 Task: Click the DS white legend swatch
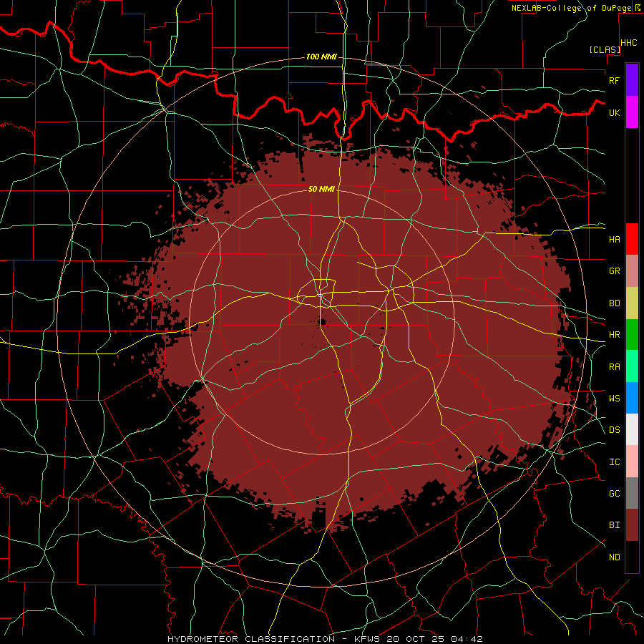coord(632,429)
